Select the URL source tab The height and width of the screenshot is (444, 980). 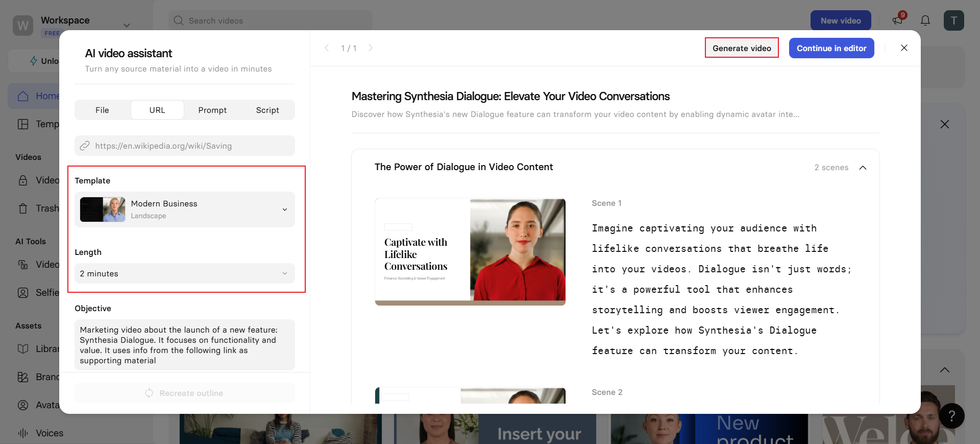tap(157, 110)
